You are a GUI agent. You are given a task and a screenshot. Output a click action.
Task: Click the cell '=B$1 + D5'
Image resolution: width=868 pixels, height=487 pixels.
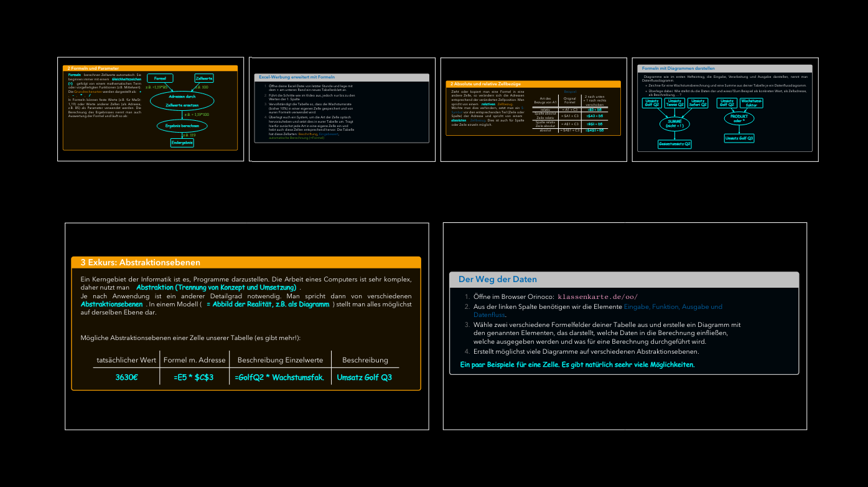(595, 124)
